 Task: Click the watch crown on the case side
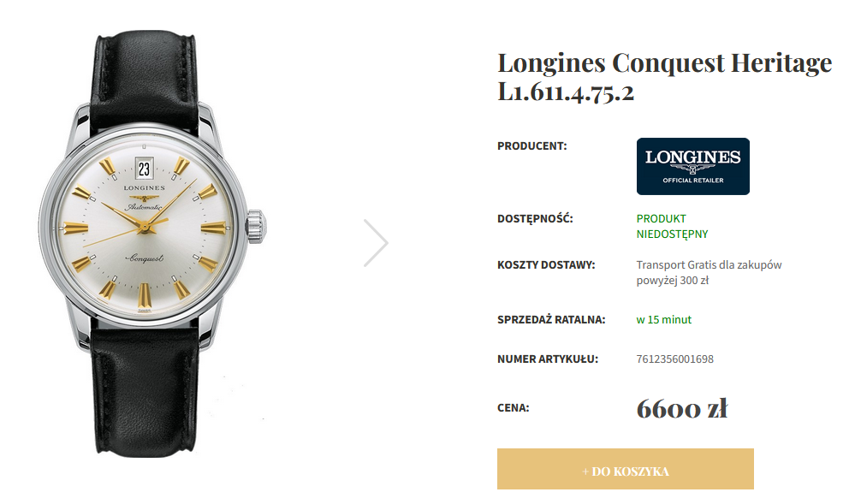256,227
